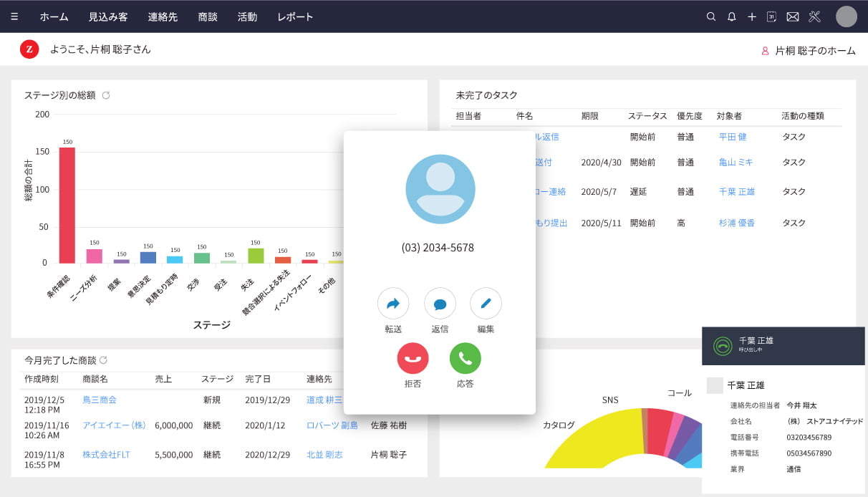Click the 担当者 column header
The image size is (868, 497).
coord(468,116)
